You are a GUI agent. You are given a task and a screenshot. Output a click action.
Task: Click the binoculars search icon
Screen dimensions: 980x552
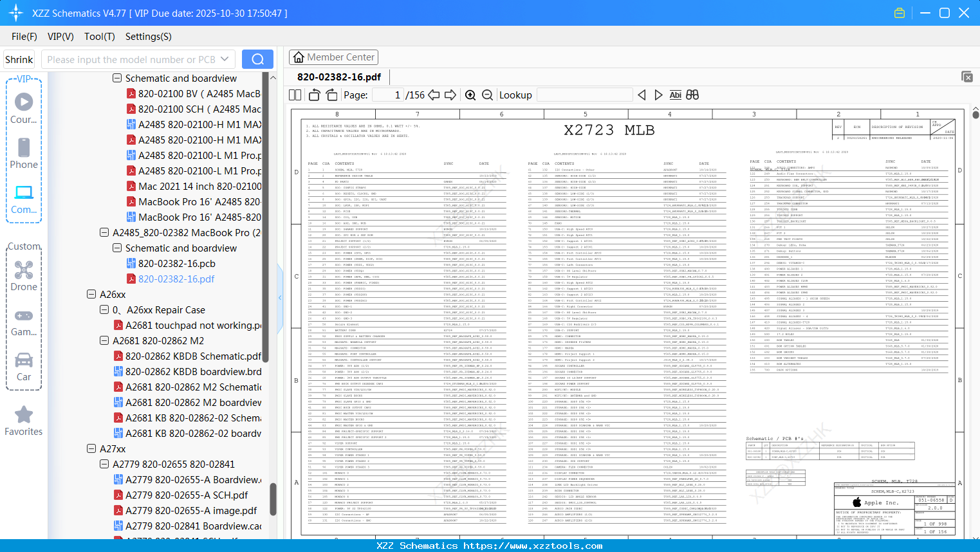(692, 95)
